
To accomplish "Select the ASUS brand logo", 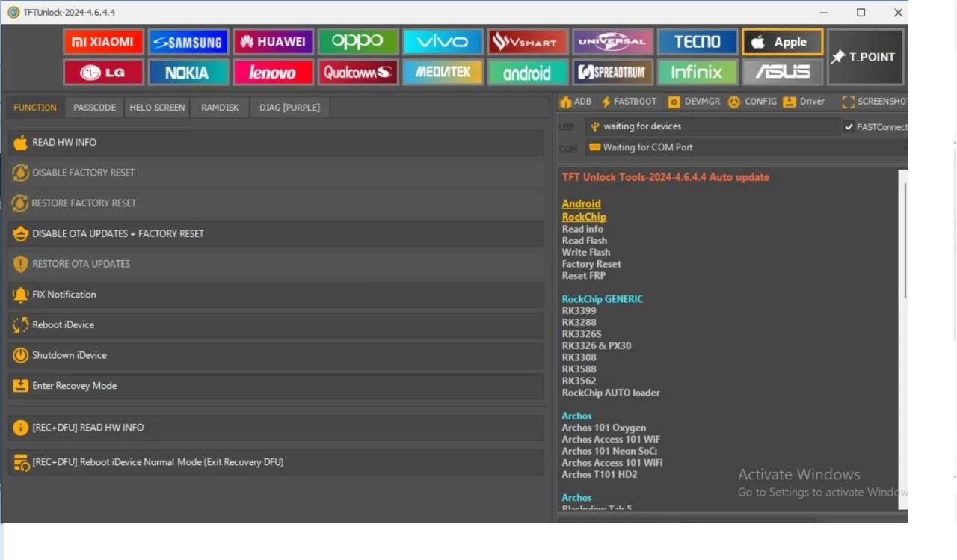I will pyautogui.click(x=782, y=73).
